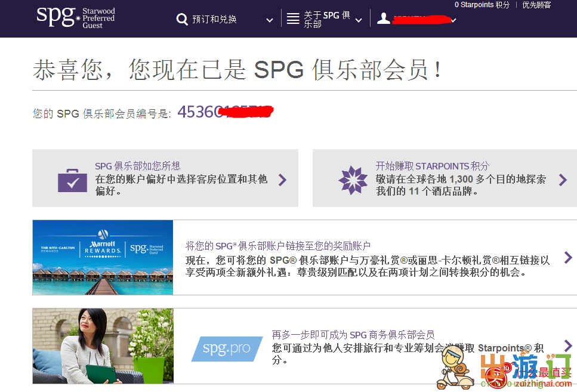Viewport: 577px width, 392px height.
Task: Click the text 在您的账户偏好中选择客房位置和其他偏好
Action: point(181,185)
